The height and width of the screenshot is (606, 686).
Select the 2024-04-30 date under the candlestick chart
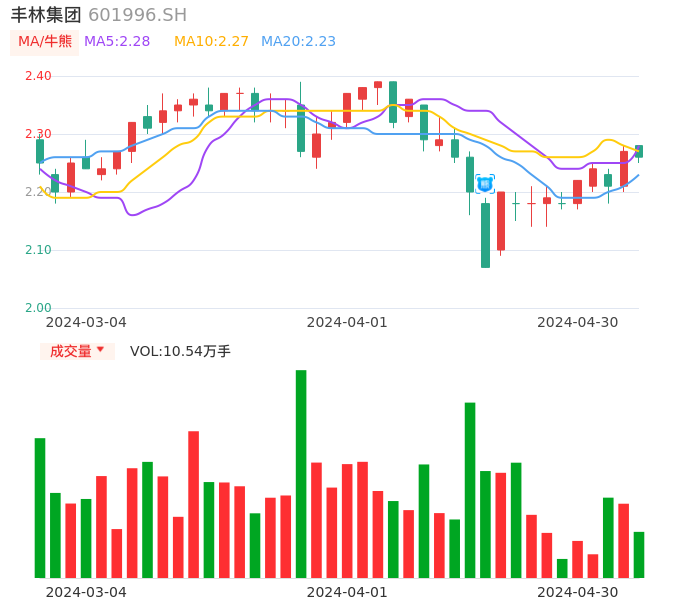[578, 322]
